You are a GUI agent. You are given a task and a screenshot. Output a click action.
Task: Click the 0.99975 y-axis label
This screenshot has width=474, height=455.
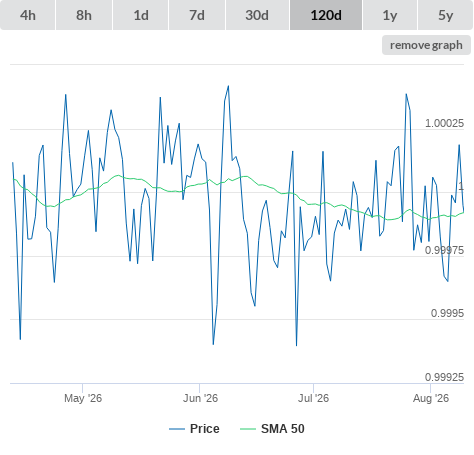click(444, 250)
